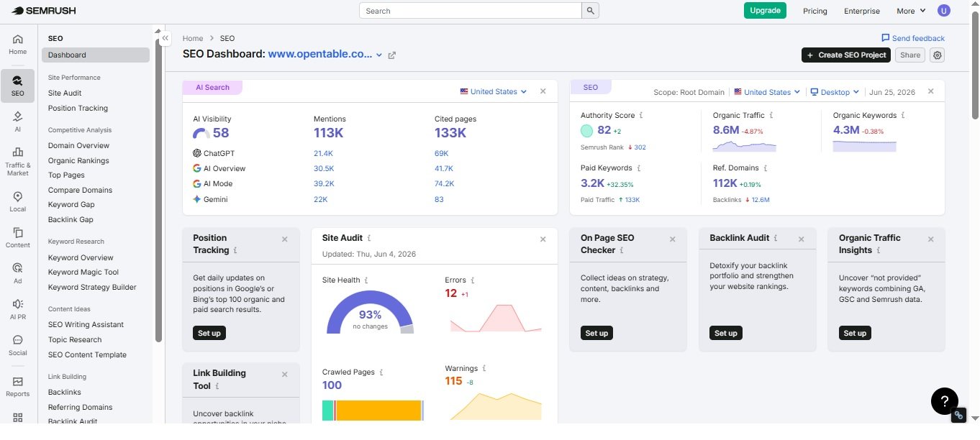Open Keyword Gap menu item
980x440 pixels.
[71, 205]
